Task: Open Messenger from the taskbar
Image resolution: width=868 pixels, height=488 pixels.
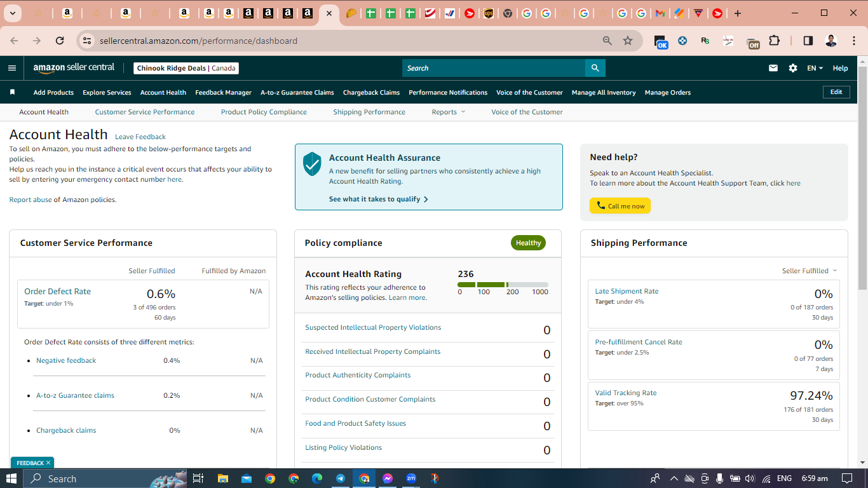Action: click(388, 478)
